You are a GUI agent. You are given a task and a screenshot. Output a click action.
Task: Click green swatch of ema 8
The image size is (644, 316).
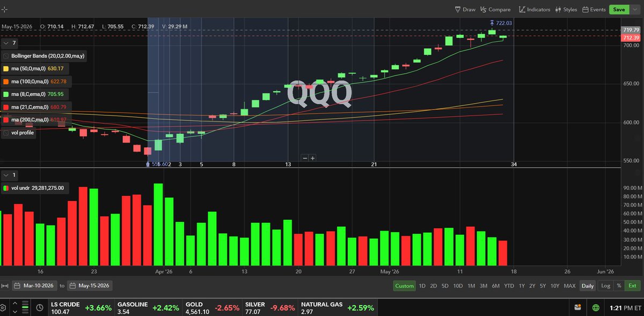point(6,94)
